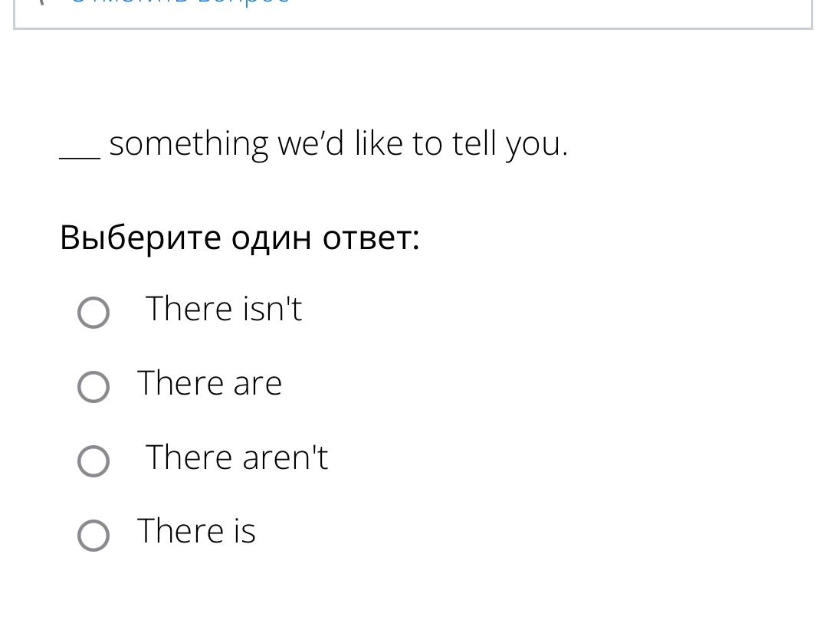Screen dimensions: 840x636
Task: Select the "There isn't" radio button
Action: (94, 313)
